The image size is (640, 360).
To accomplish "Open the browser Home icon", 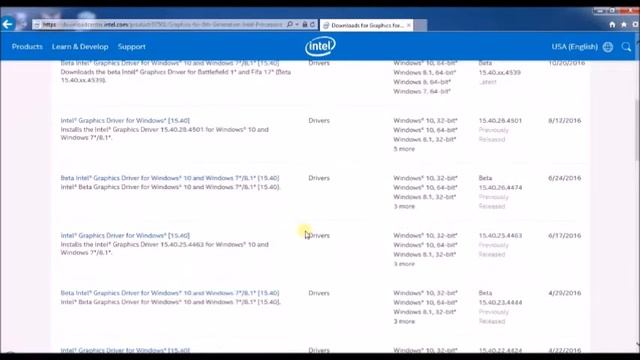I will 612,24.
